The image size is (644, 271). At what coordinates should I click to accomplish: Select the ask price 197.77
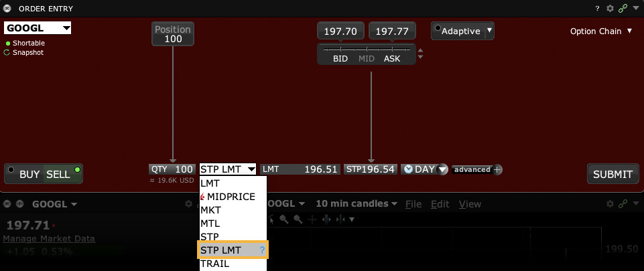point(392,31)
